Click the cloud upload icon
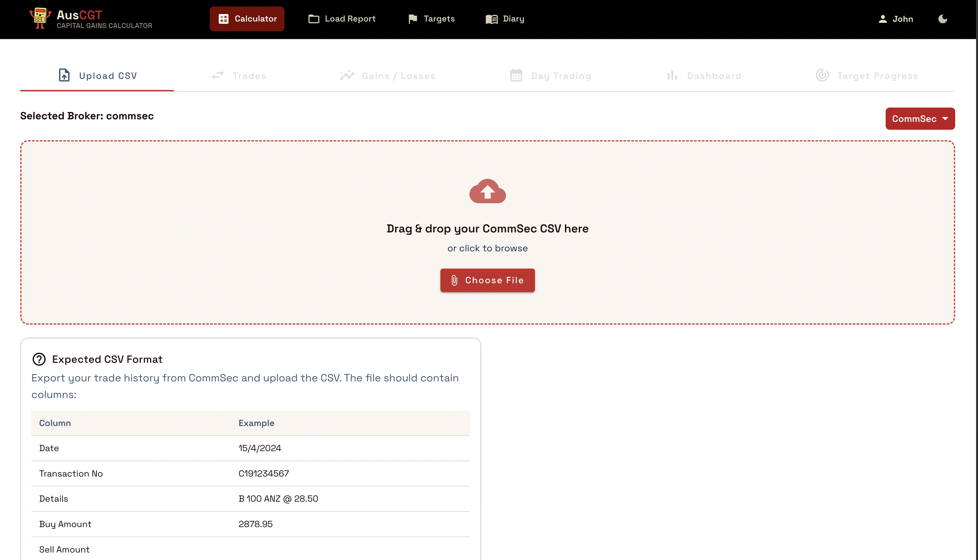Screen dimensions: 978x560 (487, 191)
